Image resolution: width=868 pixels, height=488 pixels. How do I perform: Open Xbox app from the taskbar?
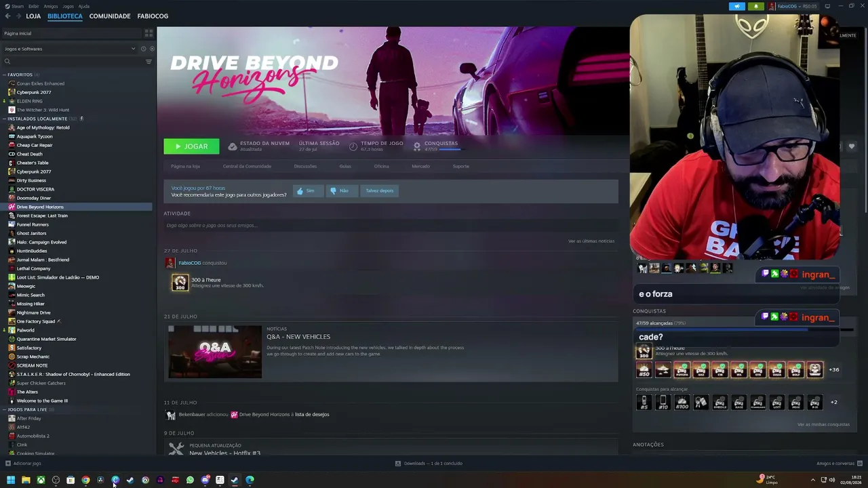pyautogui.click(x=41, y=480)
